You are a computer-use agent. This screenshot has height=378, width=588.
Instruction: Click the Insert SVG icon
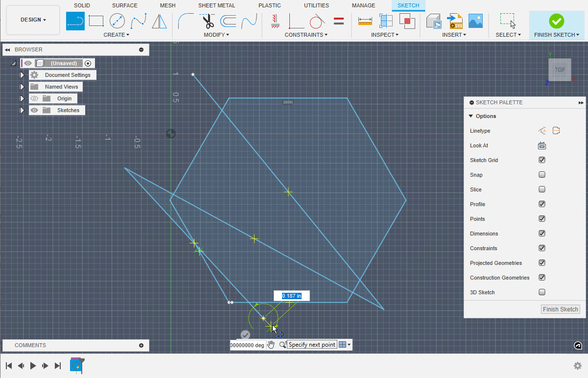455,21
